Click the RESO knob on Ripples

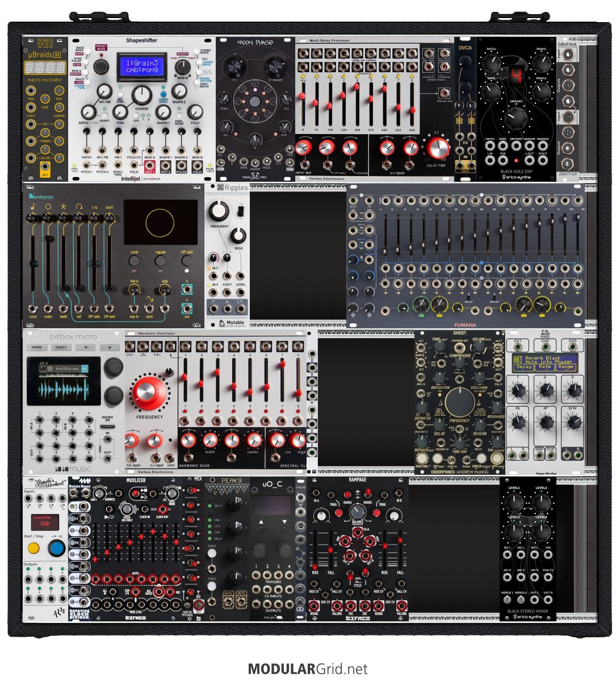238,235
